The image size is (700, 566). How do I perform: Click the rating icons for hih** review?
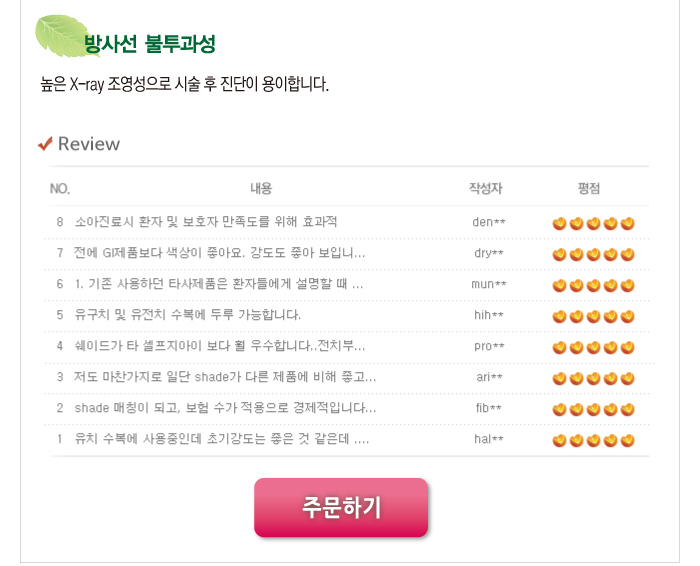[x=593, y=316]
